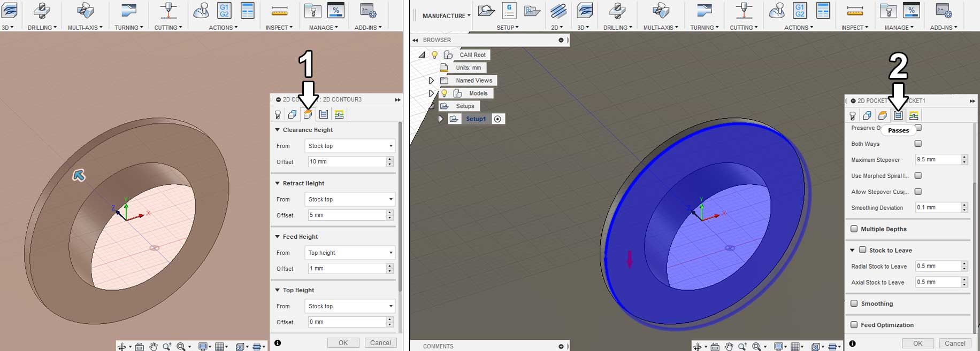Tick the Stock to Leave checkbox
The height and width of the screenshot is (351, 980).
[862, 249]
